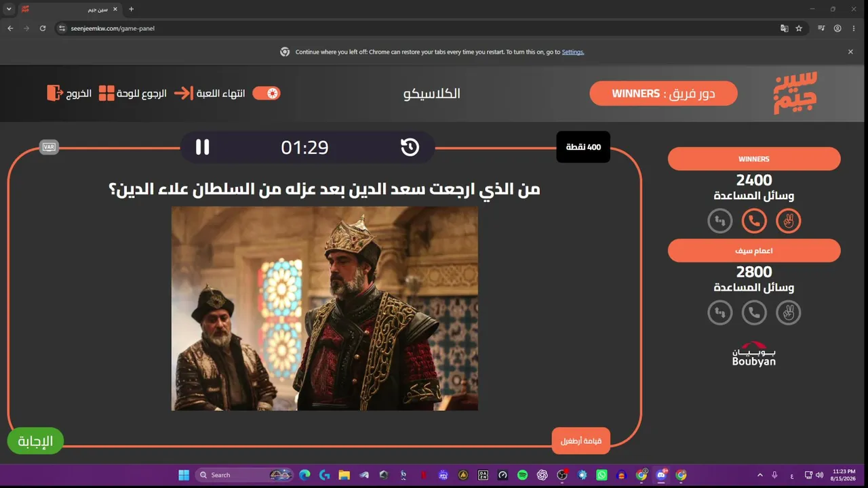Viewport: 868px width, 488px height.
Task: Click the WINNERS score 2400
Action: click(x=754, y=180)
